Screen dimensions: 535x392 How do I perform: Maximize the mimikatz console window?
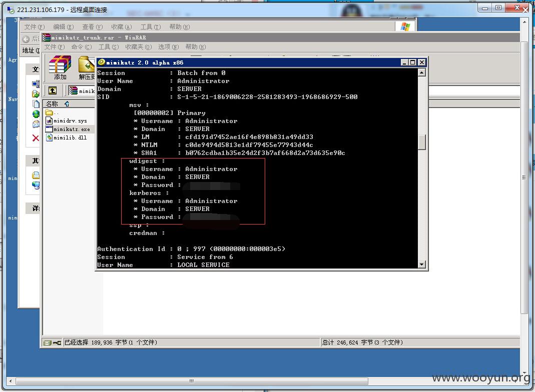[413, 62]
